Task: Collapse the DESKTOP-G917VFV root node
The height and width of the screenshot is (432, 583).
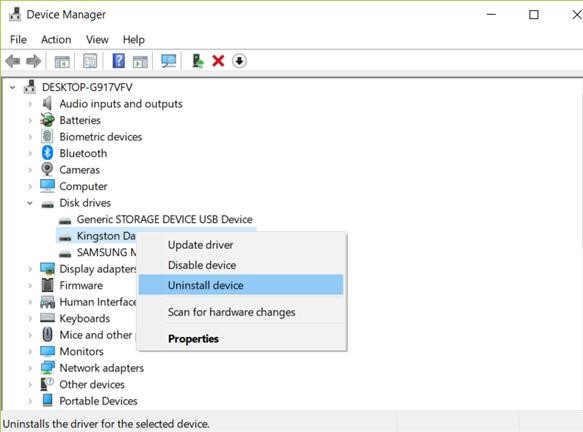Action: point(13,88)
